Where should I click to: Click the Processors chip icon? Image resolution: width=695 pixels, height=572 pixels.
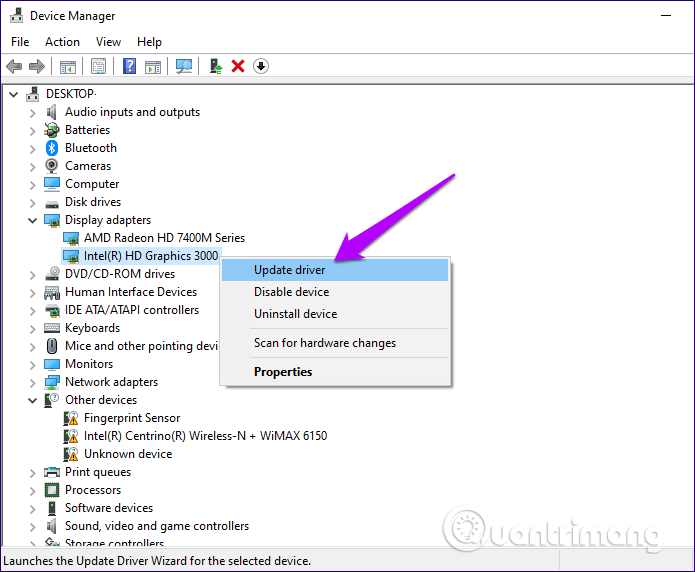pos(52,490)
